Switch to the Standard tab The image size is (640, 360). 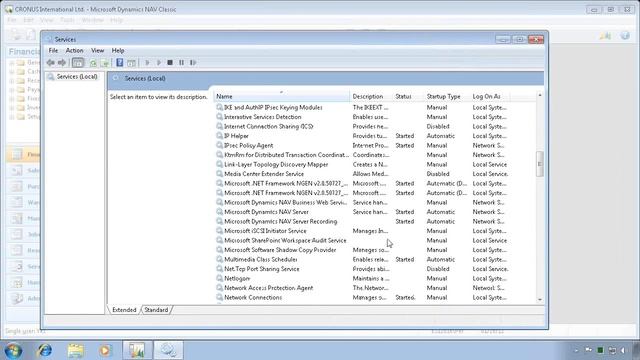click(156, 310)
